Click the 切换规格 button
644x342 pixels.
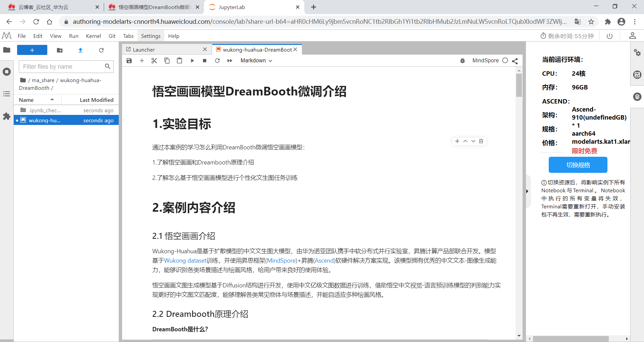click(x=578, y=165)
